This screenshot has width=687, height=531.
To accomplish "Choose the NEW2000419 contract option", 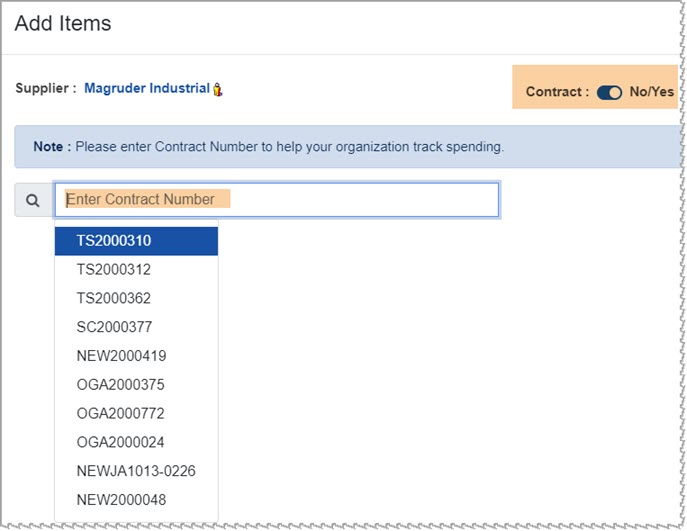I will pyautogui.click(x=136, y=356).
